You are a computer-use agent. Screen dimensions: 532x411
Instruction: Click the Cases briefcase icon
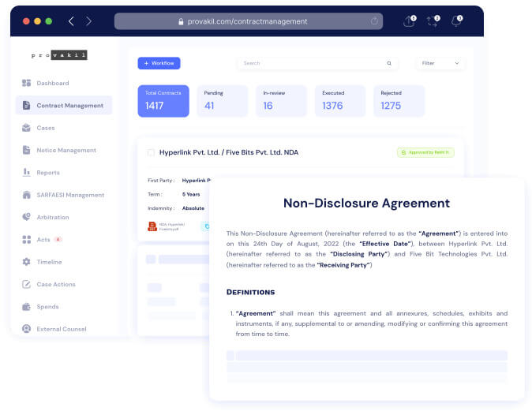click(x=27, y=128)
